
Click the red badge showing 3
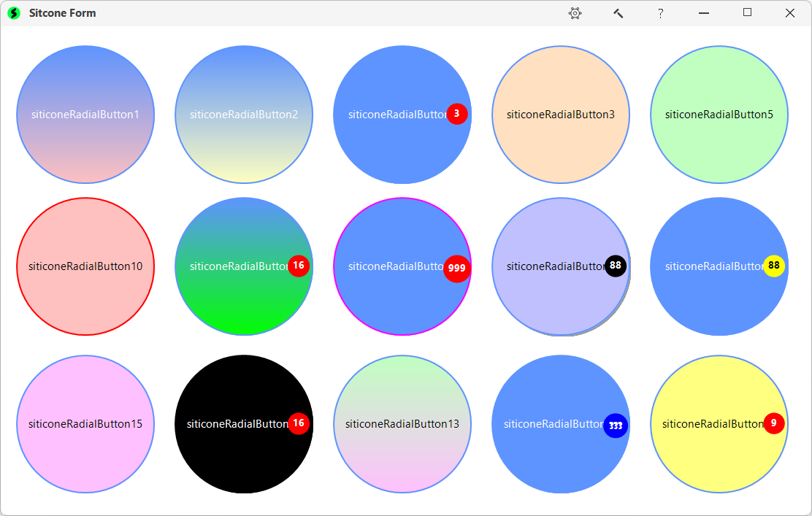point(457,114)
